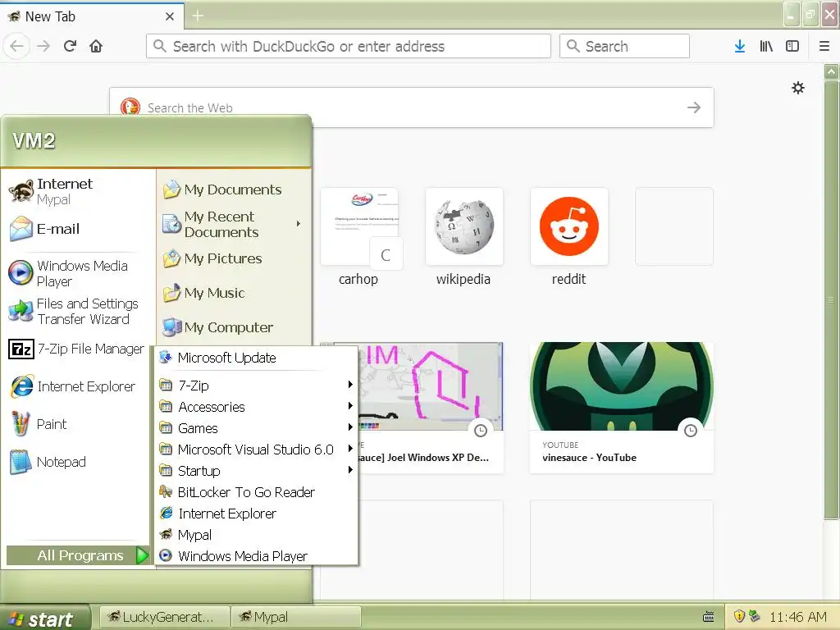Switch to LuckyGenerat... taskbar window
The width and height of the screenshot is (840, 630).
(165, 617)
